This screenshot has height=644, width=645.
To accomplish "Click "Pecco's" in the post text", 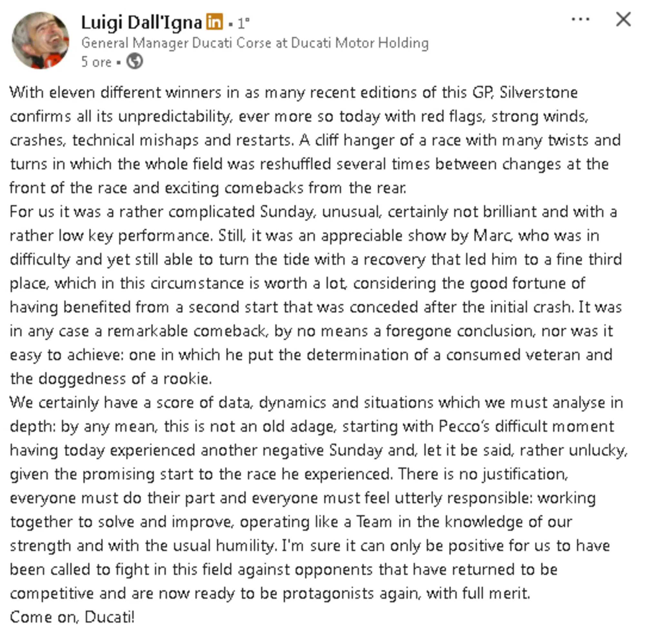I will [x=464, y=427].
